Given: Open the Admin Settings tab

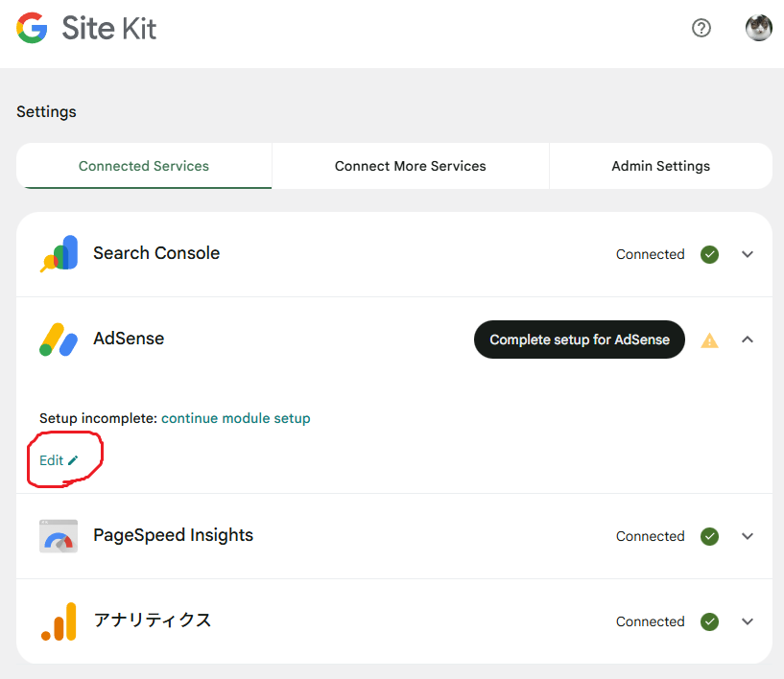Looking at the screenshot, I should [x=660, y=166].
